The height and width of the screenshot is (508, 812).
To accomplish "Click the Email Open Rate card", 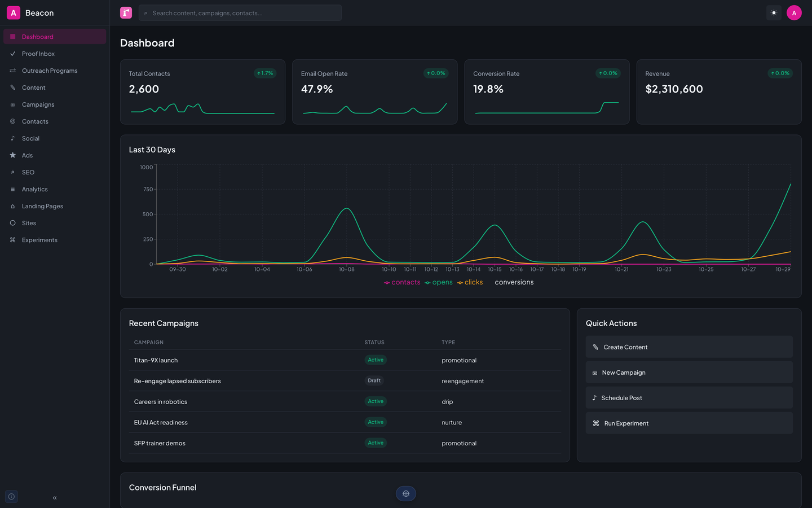I will (375, 91).
